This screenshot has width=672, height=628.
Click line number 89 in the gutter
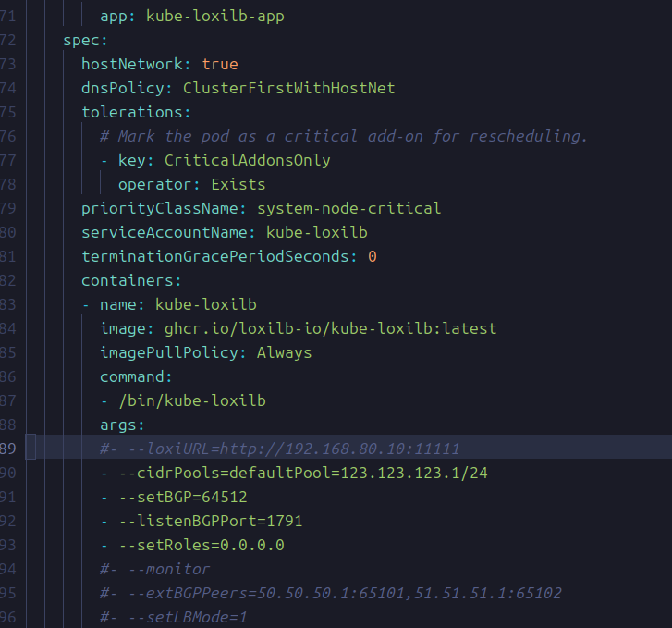[x=8, y=449]
